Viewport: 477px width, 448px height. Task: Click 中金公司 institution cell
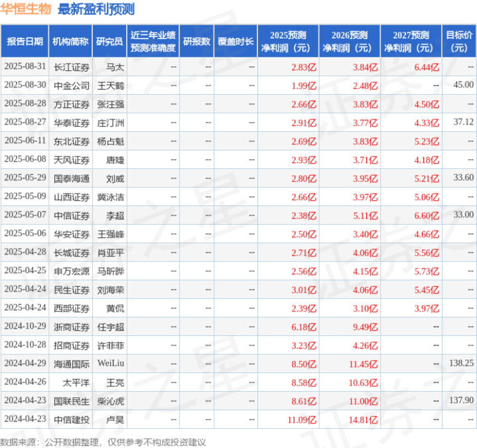[x=72, y=85]
